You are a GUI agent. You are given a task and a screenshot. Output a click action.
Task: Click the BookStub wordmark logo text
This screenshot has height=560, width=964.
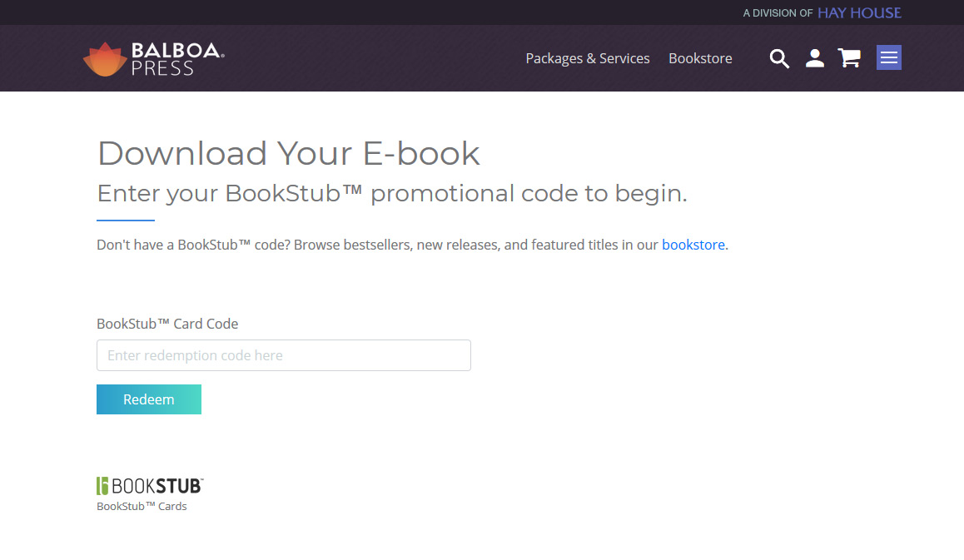click(157, 486)
